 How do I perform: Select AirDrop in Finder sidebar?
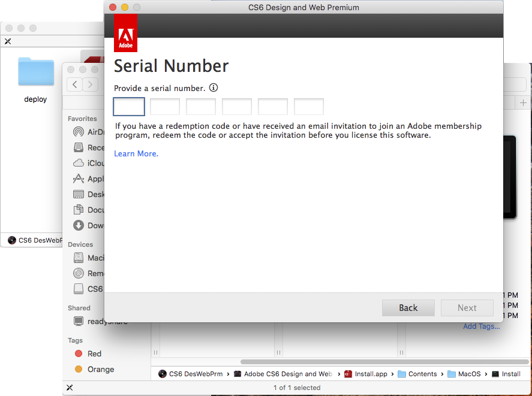click(x=89, y=132)
